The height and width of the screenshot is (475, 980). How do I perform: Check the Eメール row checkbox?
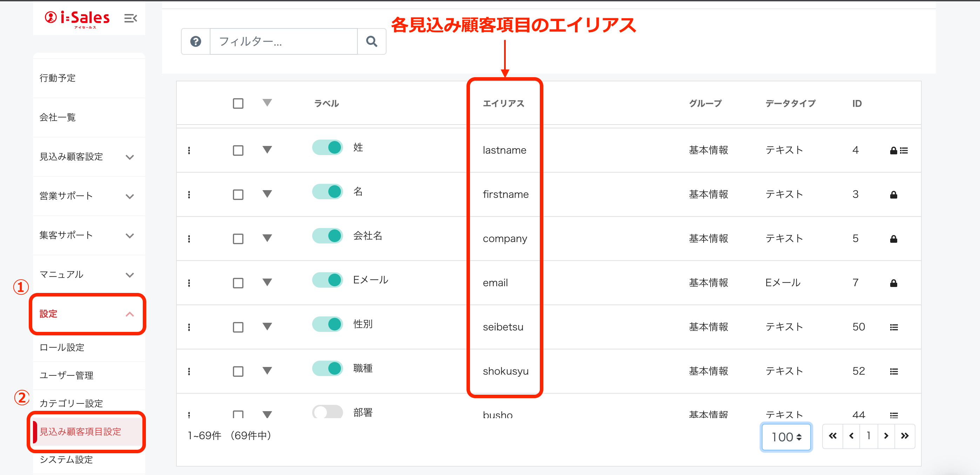click(x=238, y=283)
